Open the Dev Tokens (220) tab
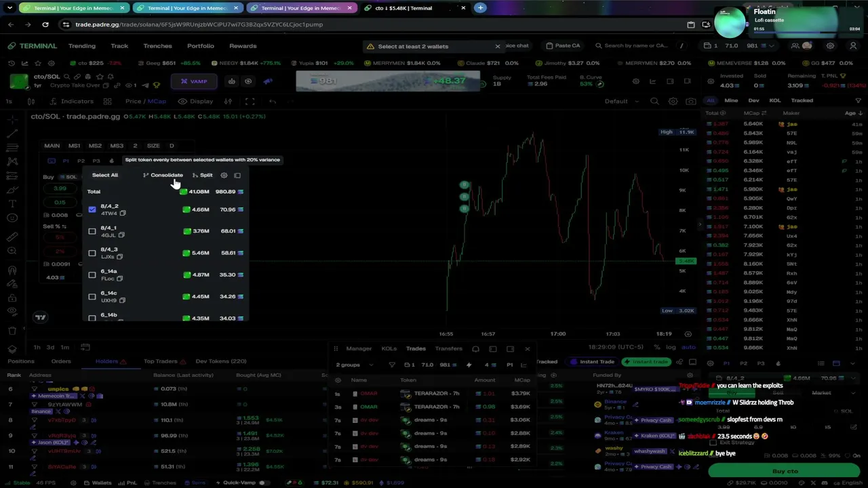 pos(221,361)
